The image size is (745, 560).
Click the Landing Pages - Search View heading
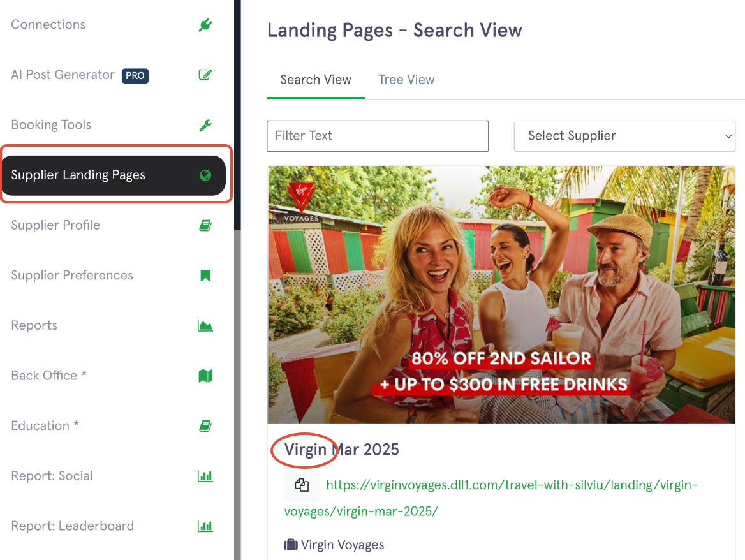coord(394,30)
